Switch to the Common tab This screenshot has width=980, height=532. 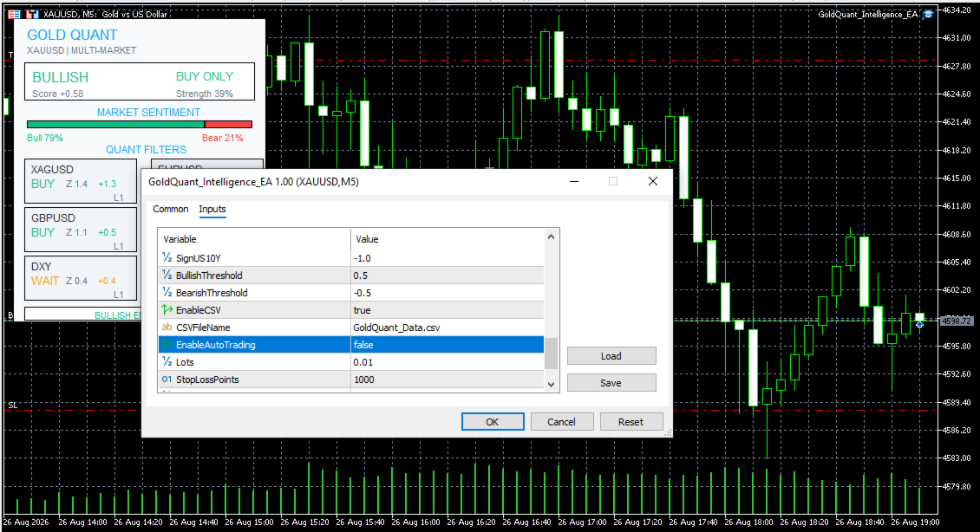(171, 209)
